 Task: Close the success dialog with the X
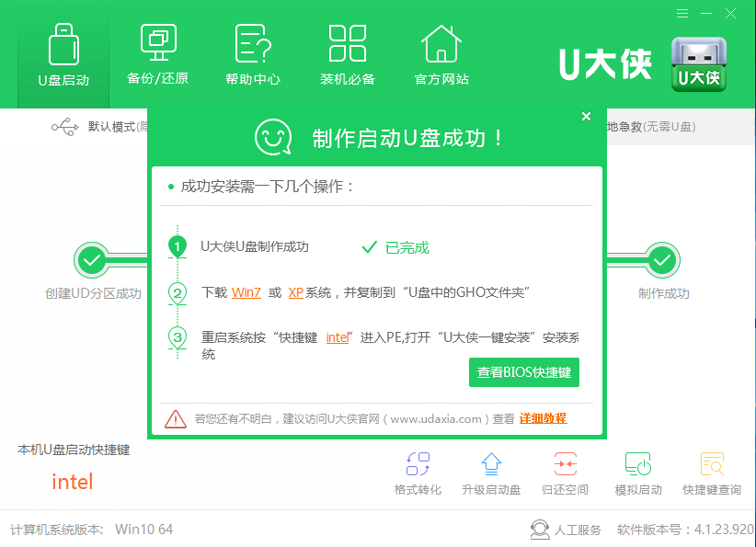(587, 117)
